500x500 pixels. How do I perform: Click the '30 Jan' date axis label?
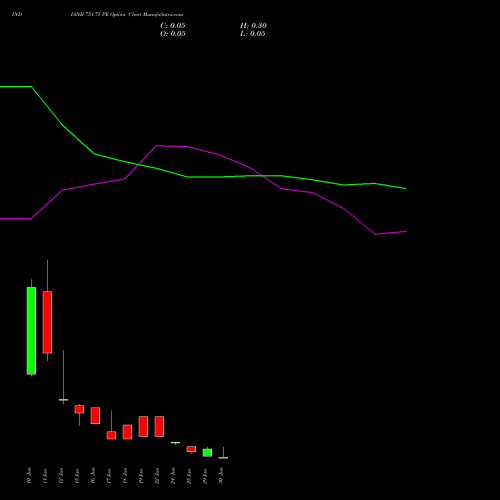coord(221,476)
